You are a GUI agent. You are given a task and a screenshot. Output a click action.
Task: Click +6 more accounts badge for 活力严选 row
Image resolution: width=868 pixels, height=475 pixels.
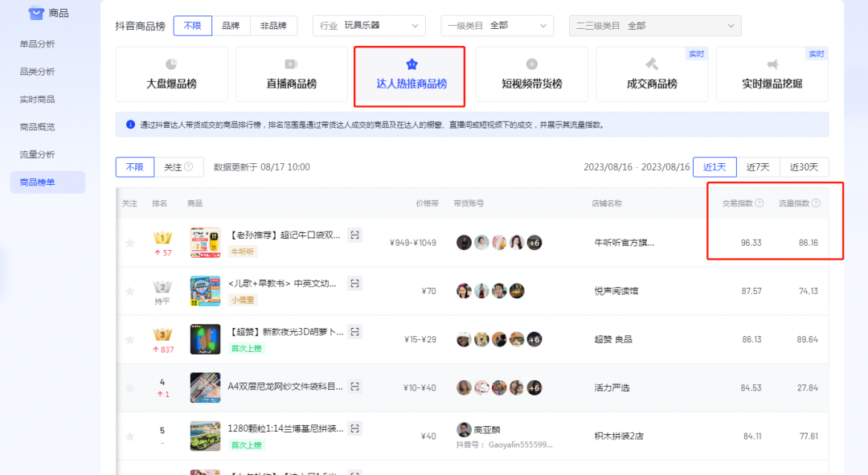coord(534,387)
